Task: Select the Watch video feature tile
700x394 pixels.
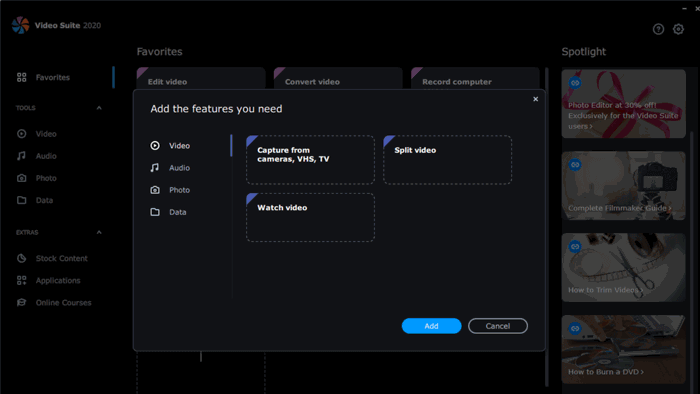Action: pyautogui.click(x=310, y=217)
